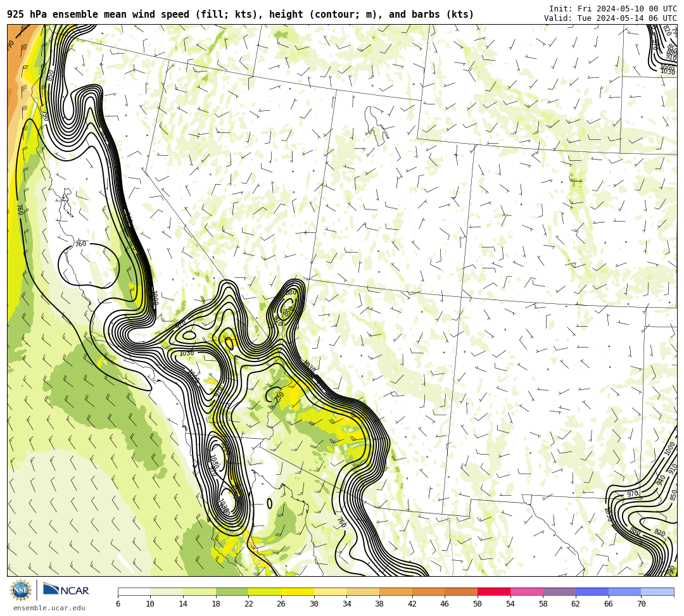
Task: Click the 18-22 kts green color swatch
Action: pos(232,591)
